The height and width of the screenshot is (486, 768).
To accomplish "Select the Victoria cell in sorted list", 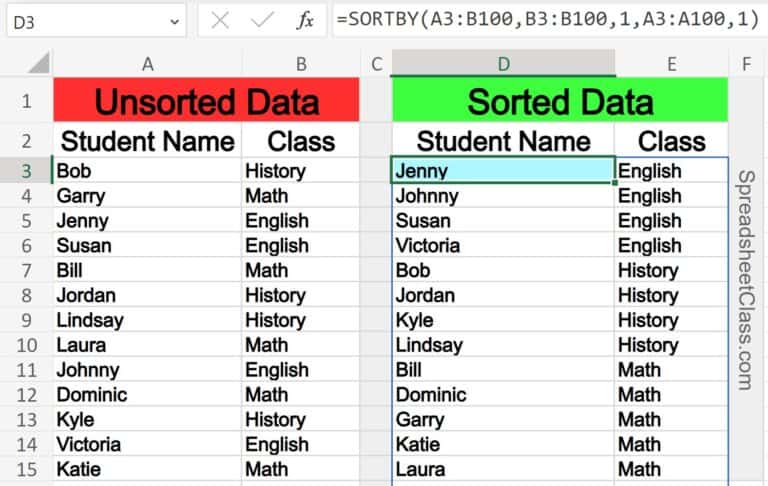I will pyautogui.click(x=502, y=246).
